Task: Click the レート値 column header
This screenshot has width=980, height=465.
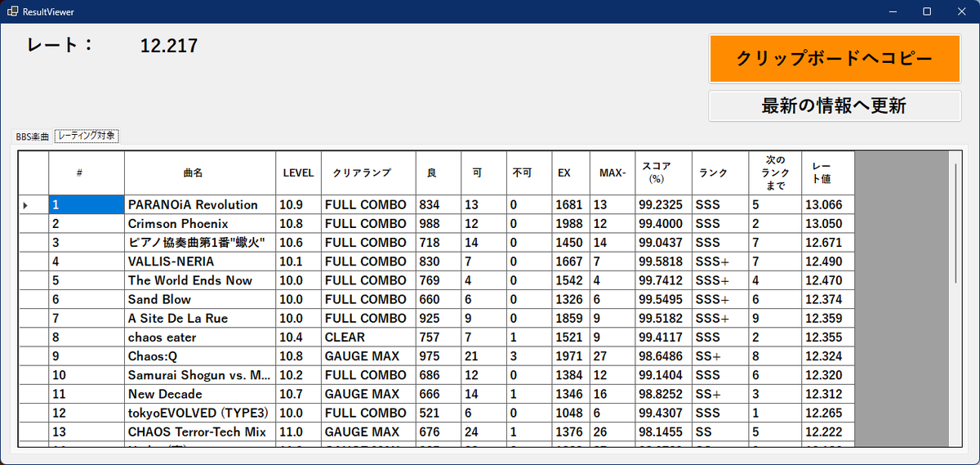Action: pos(827,173)
